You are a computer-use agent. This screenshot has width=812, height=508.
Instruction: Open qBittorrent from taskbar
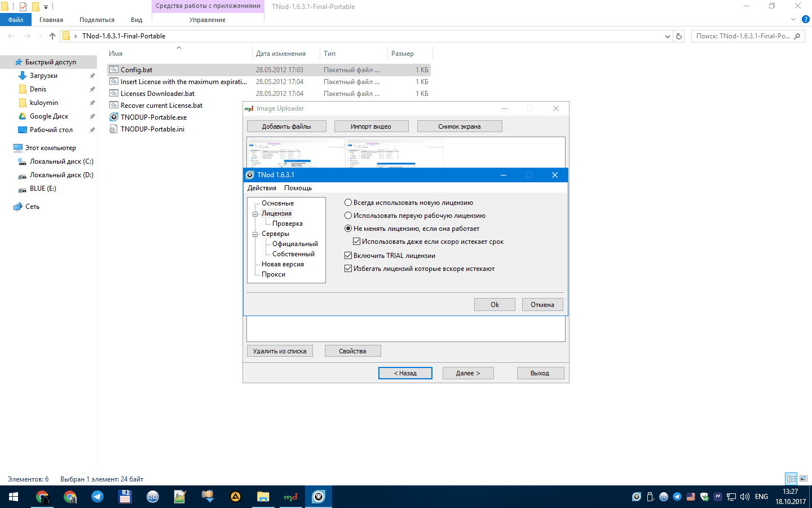153,497
